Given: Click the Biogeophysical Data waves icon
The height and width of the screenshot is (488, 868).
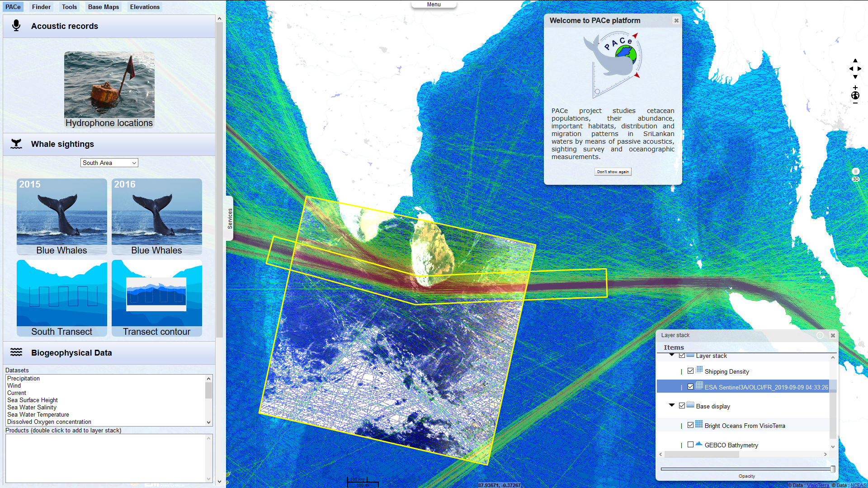Looking at the screenshot, I should [x=16, y=352].
